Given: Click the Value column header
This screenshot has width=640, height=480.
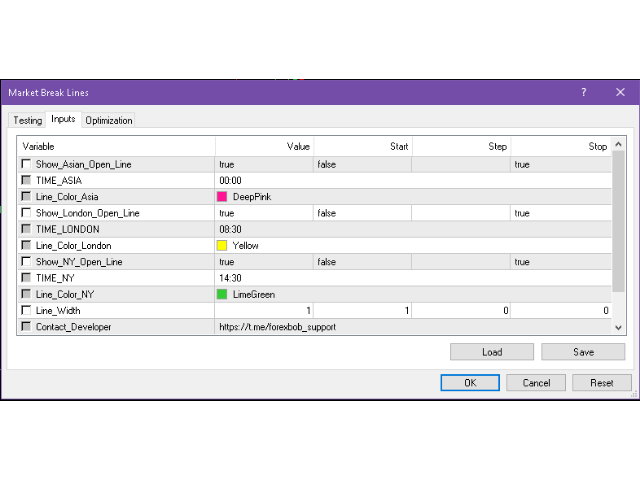Looking at the screenshot, I should (x=264, y=146).
